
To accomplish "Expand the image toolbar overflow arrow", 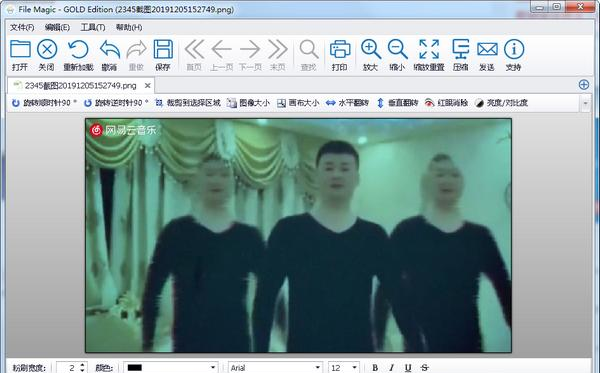I will click(x=585, y=103).
